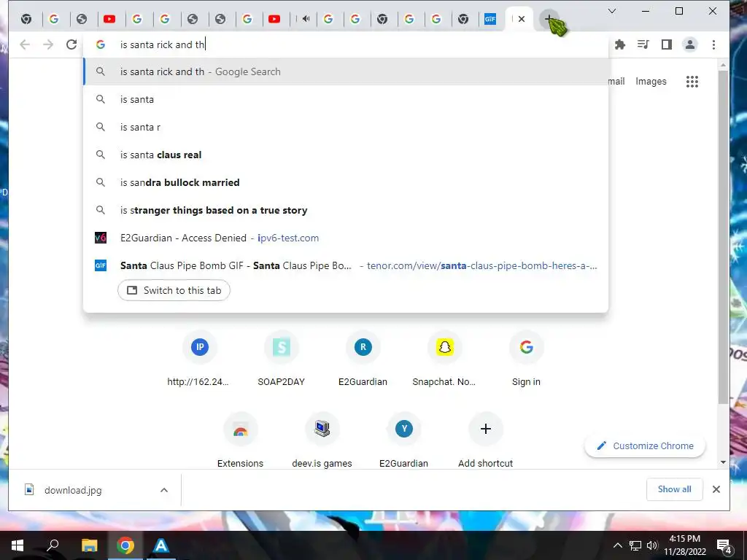Screen dimensions: 747x560
Task: Open the blue A app on taskbar
Action: [x=161, y=545]
